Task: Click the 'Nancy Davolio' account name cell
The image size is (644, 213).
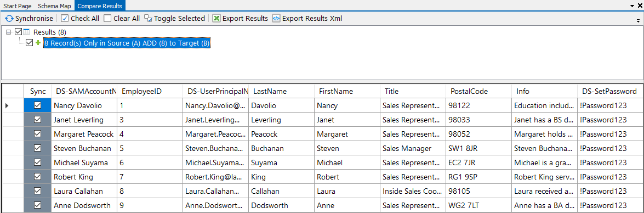Action: point(84,106)
